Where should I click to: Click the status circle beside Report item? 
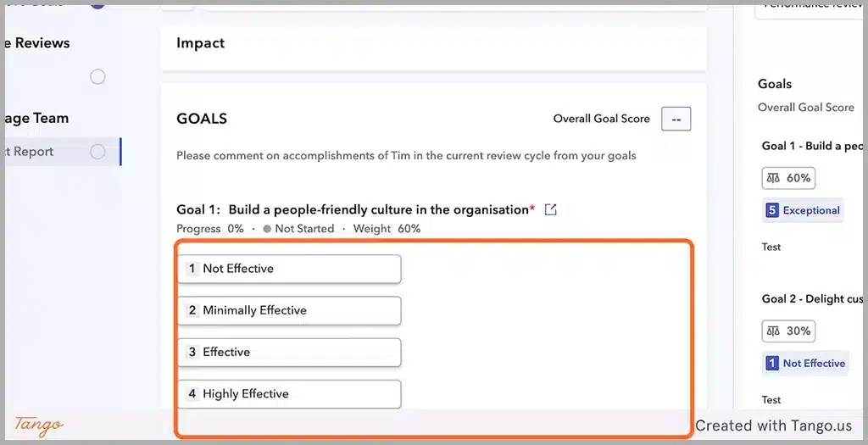point(97,152)
